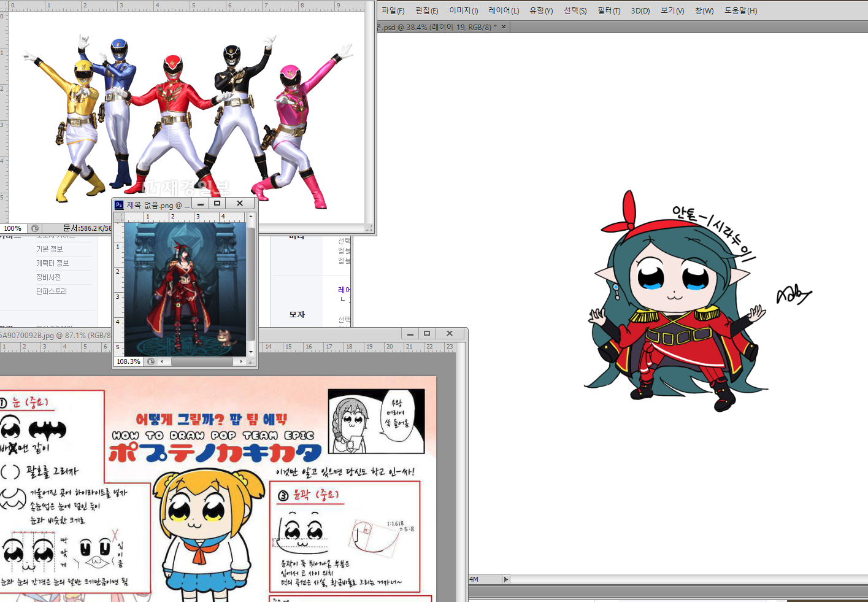Screen dimensions: 868x602
Task: Click the Ps icon on 제목 없음.png window
Action: coord(119,204)
